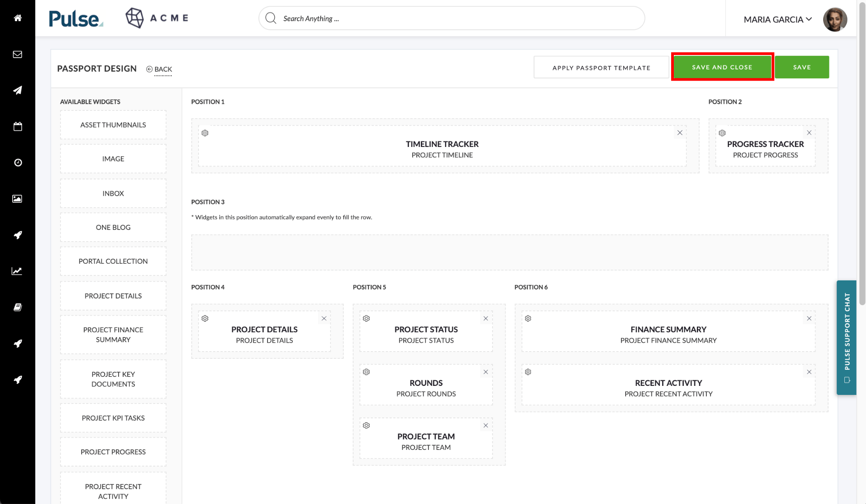Expand the Maria Garcia user menu
Image resolution: width=866 pixels, height=504 pixels.
tap(778, 19)
